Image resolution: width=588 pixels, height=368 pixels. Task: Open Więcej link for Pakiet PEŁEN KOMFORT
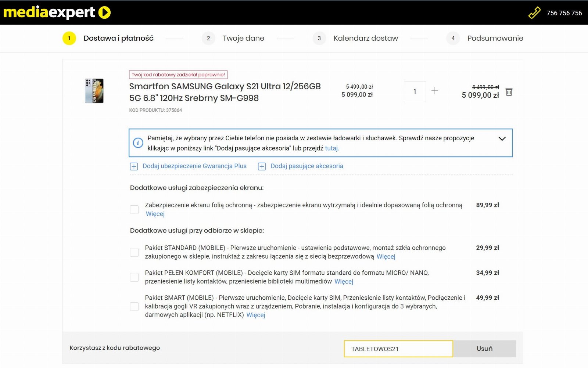344,281
